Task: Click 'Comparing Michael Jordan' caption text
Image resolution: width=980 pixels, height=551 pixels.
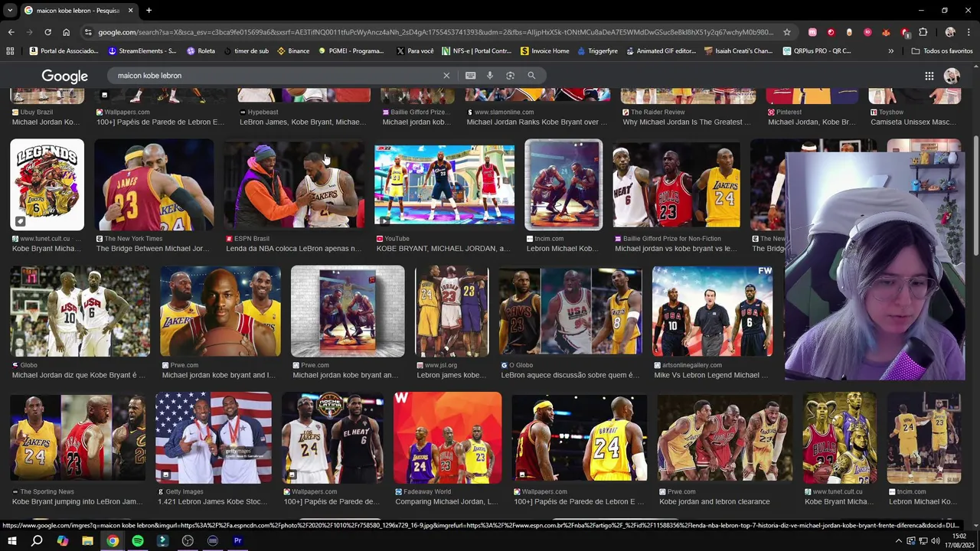Action: [x=446, y=502]
